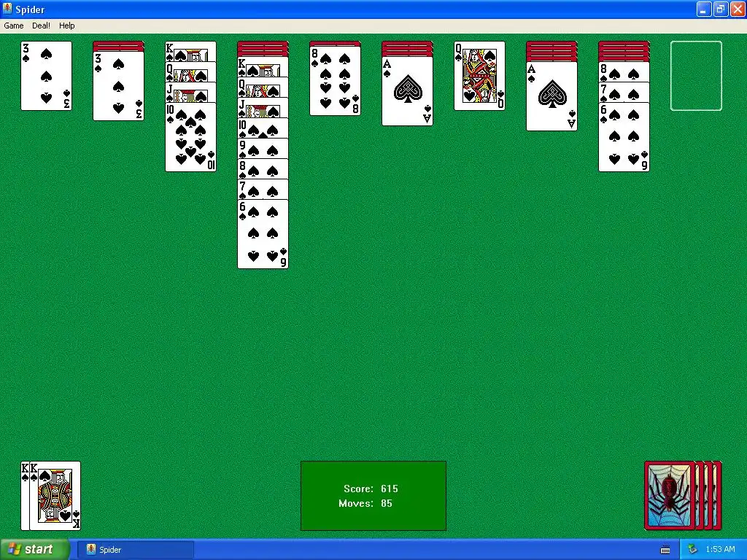Select the 3 of spades under the face-down card
The width and height of the screenshot is (747, 560).
(x=118, y=86)
